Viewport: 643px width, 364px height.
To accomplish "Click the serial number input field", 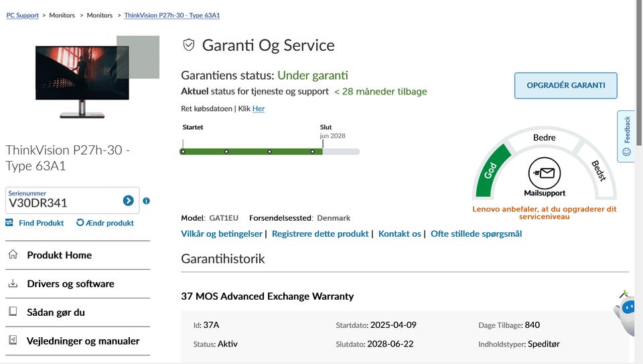I will click(64, 202).
